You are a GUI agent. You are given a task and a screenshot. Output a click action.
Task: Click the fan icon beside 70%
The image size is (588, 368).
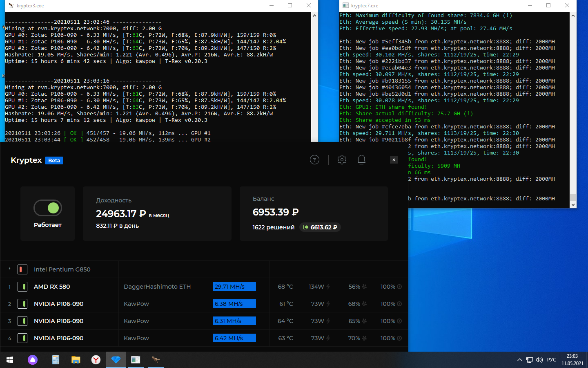(364, 338)
